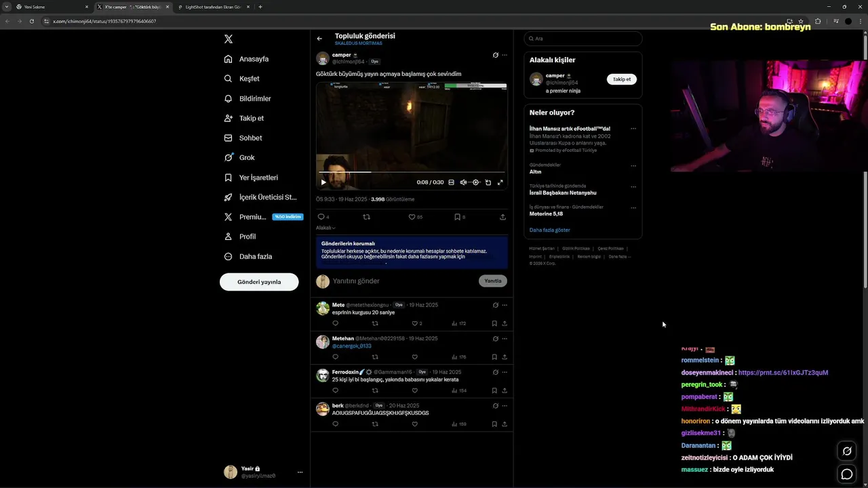Open Profil page
Screen dimensions: 868x488
(x=240, y=237)
